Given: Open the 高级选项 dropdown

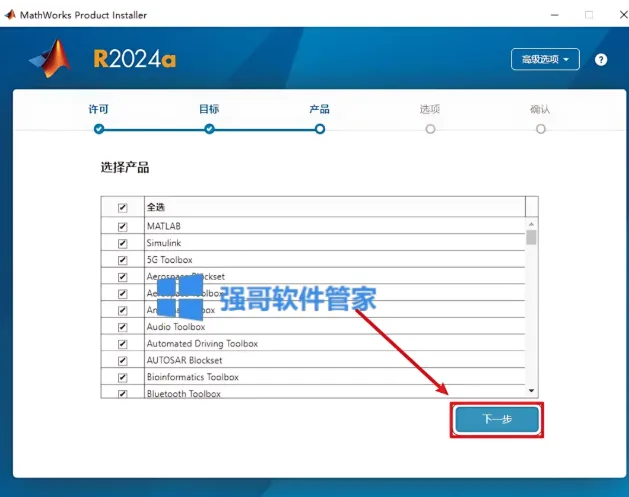Looking at the screenshot, I should (x=545, y=59).
